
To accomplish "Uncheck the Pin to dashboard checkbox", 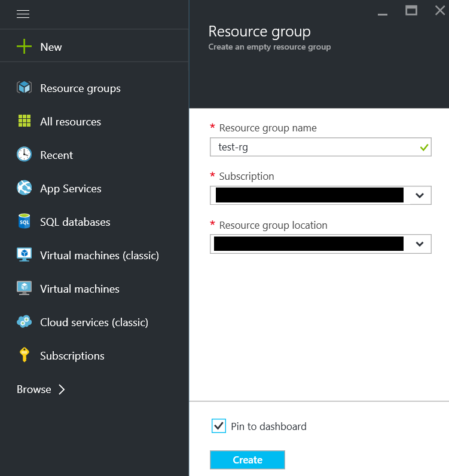I will tap(219, 426).
